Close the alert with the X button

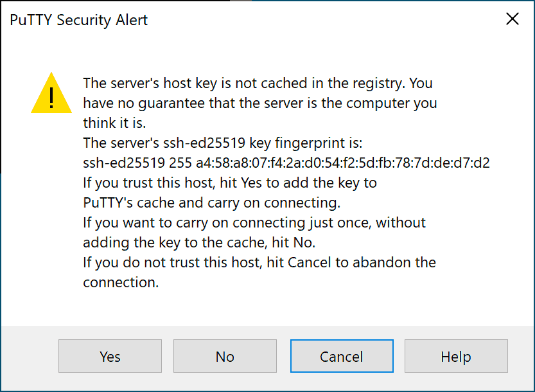[512, 19]
